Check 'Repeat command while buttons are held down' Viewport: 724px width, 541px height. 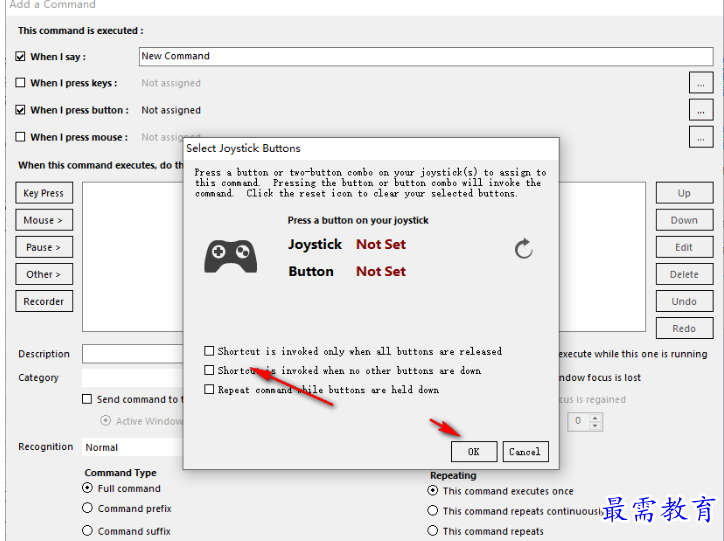[209, 390]
